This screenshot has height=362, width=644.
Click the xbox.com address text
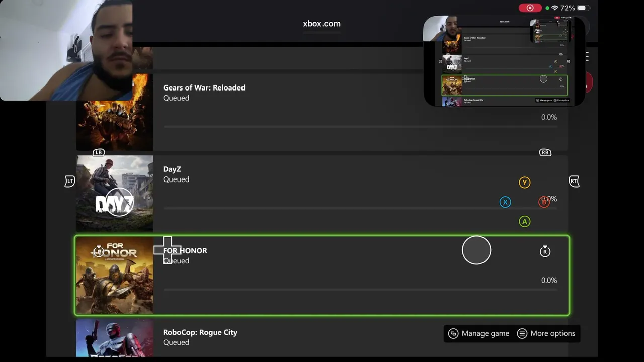tap(322, 24)
